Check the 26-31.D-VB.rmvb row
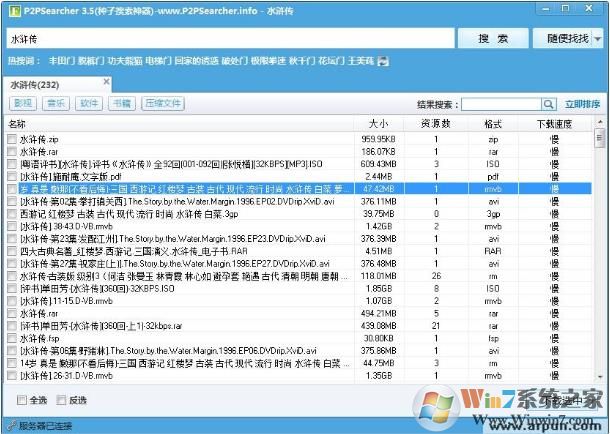This screenshot has width=610, height=434. pos(12,376)
